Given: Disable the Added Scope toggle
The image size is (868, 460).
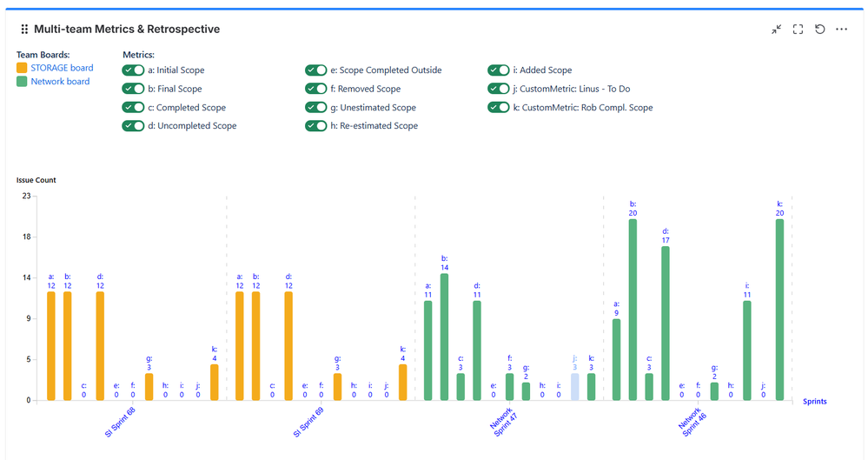Looking at the screenshot, I should 499,70.
